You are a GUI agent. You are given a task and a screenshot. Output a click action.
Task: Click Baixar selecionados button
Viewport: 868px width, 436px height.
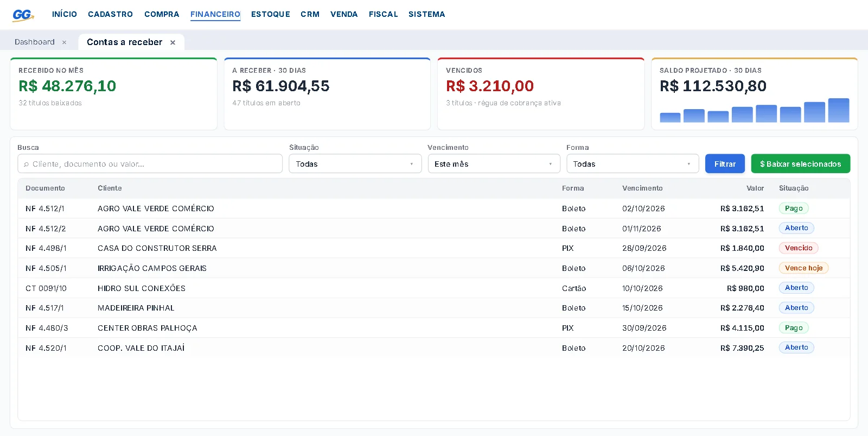pyautogui.click(x=801, y=164)
